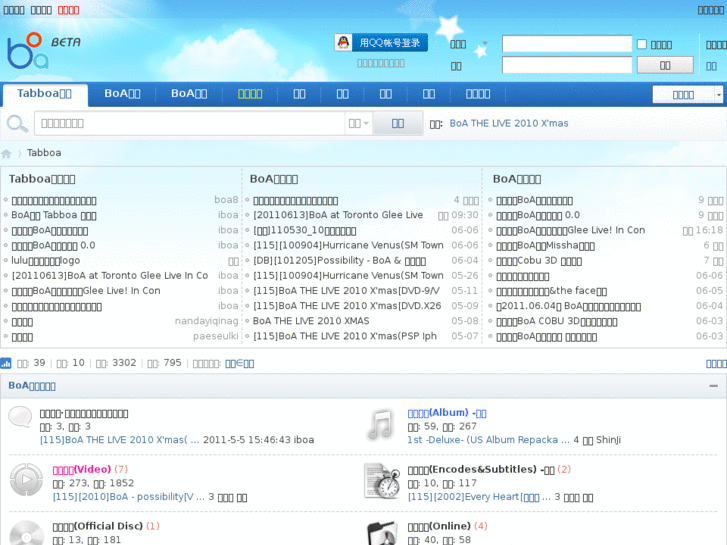This screenshot has height=545, width=727.
Task: Toggle the auto-login checkbox beside username field
Action: [x=642, y=44]
